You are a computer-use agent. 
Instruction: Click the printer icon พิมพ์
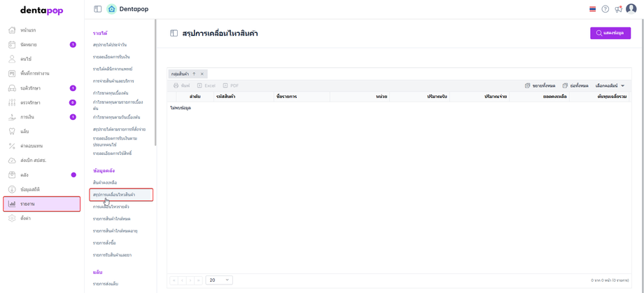(181, 86)
